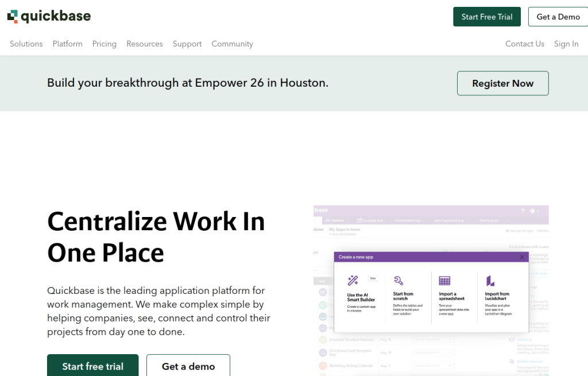Open the Pricing page
The height and width of the screenshot is (376, 588).
coord(105,44)
